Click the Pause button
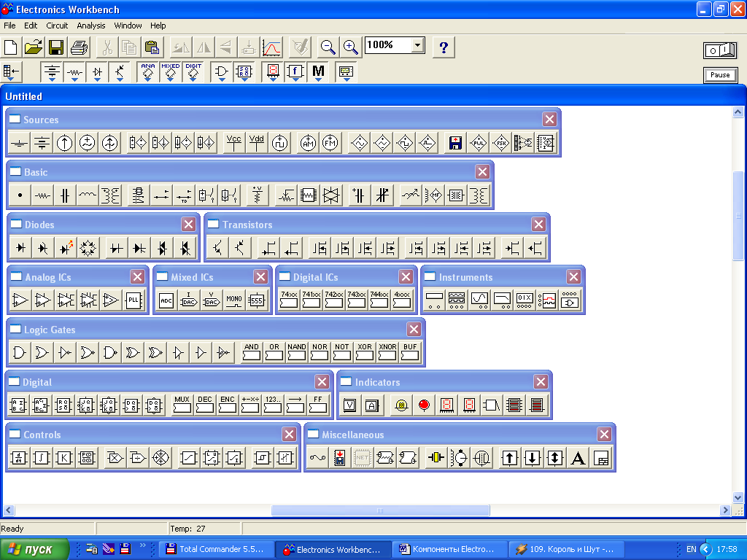The height and width of the screenshot is (560, 747). (720, 75)
